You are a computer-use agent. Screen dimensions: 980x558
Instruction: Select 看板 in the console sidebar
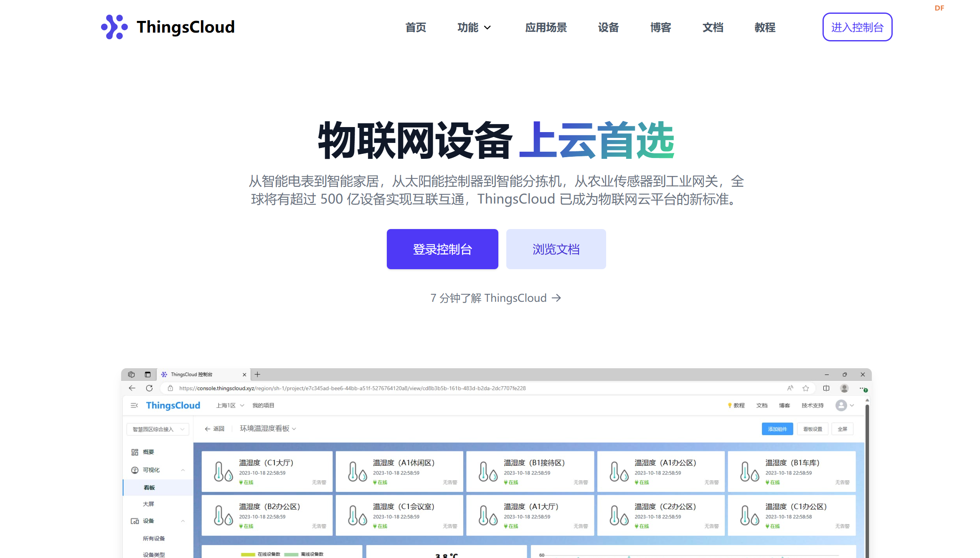(x=158, y=488)
